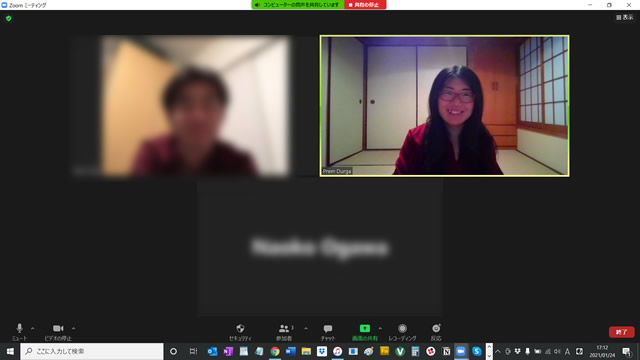Expand the arrow beside Participants

click(306, 328)
